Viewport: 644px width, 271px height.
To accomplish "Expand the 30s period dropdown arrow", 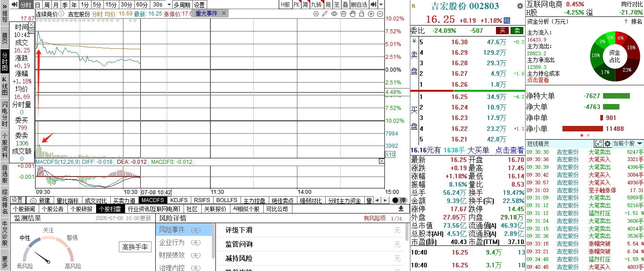I will tap(168, 5).
